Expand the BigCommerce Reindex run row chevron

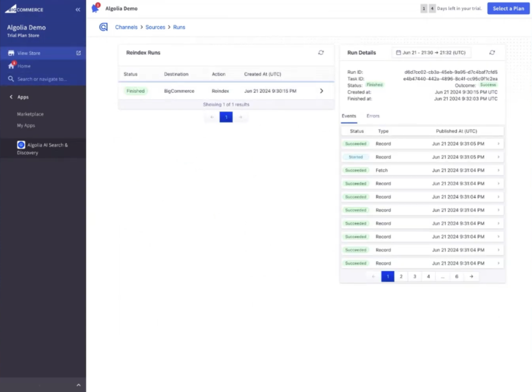[x=322, y=91]
